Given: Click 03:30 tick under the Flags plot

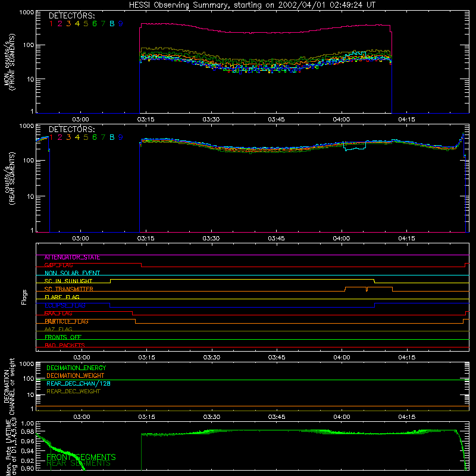Looking at the screenshot, I should coord(212,358).
